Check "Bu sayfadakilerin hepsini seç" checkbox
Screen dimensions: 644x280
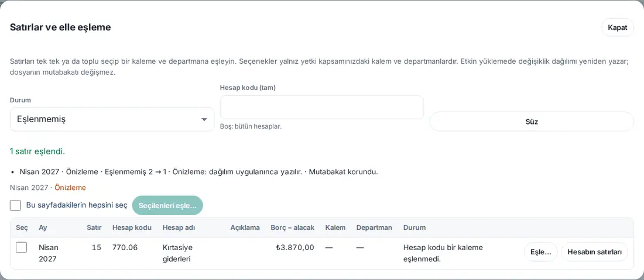(15, 205)
